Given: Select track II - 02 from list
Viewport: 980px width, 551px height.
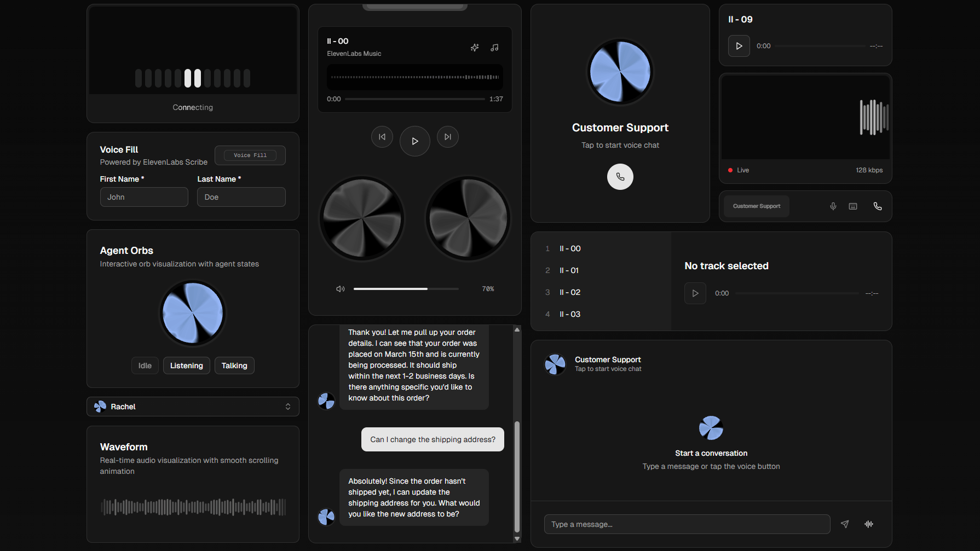Looking at the screenshot, I should (570, 292).
